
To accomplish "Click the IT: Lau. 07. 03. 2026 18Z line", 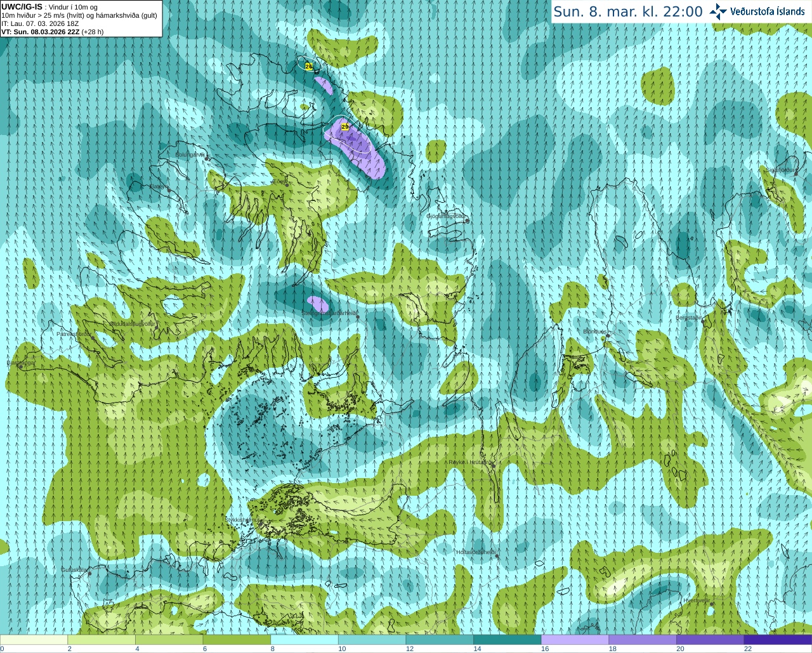I will coord(40,23).
